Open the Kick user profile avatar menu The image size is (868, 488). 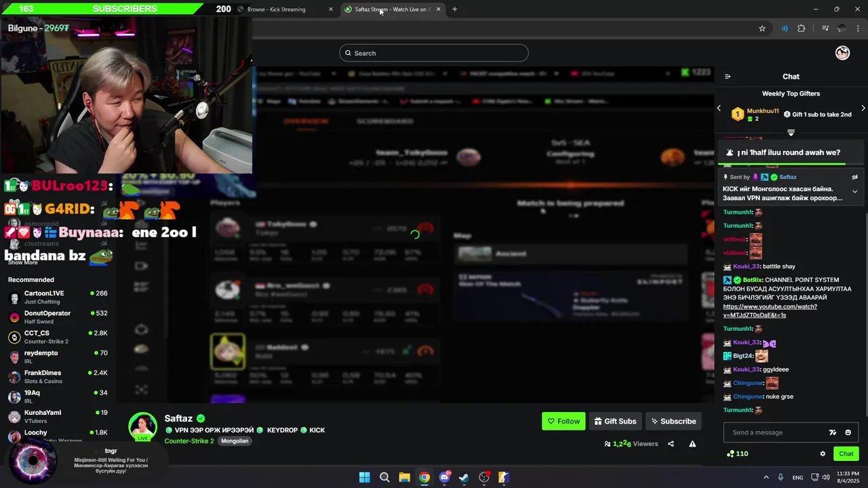pyautogui.click(x=842, y=53)
